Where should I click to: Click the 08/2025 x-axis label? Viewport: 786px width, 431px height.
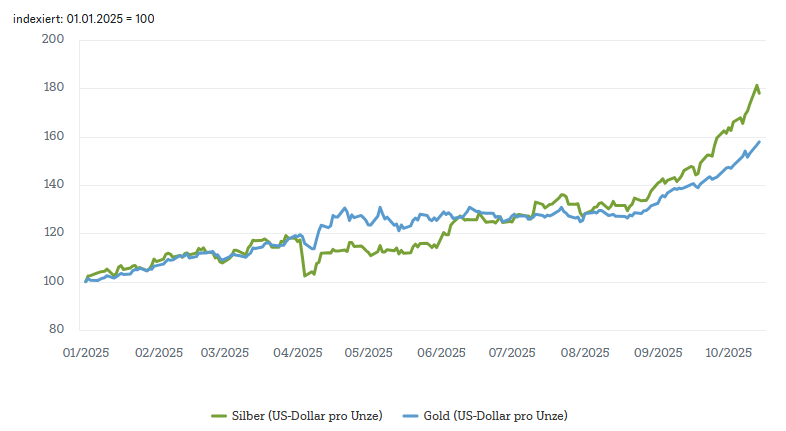(x=585, y=352)
